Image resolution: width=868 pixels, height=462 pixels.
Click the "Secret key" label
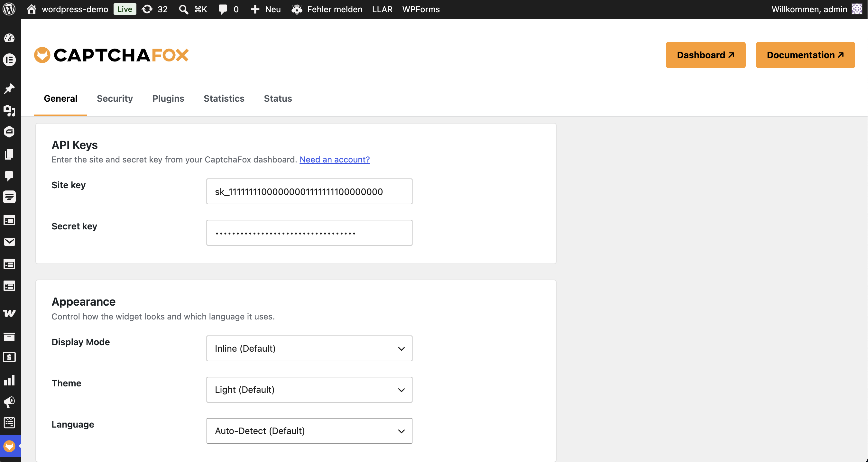(74, 226)
